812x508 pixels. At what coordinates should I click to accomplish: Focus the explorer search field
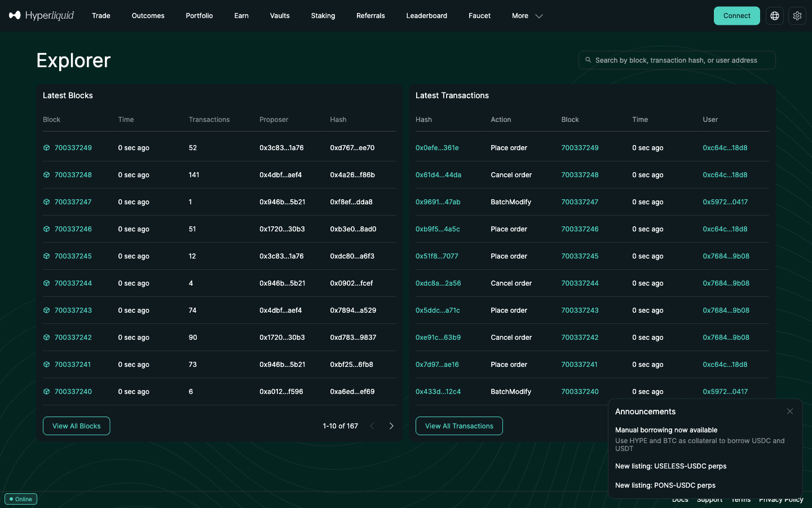677,60
